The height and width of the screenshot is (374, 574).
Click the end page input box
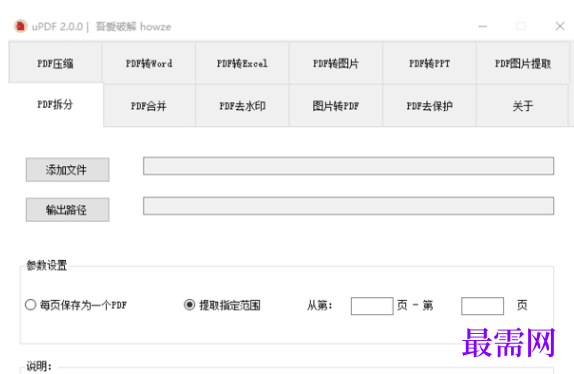pos(482,306)
